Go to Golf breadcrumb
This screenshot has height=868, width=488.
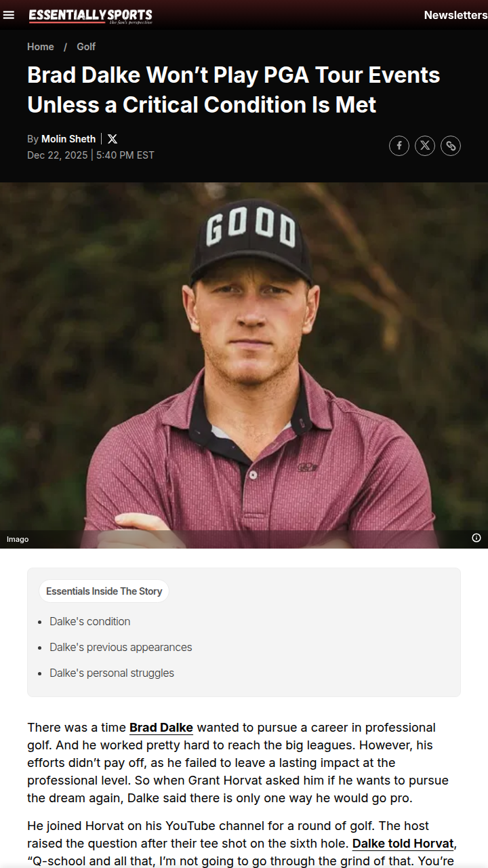86,47
